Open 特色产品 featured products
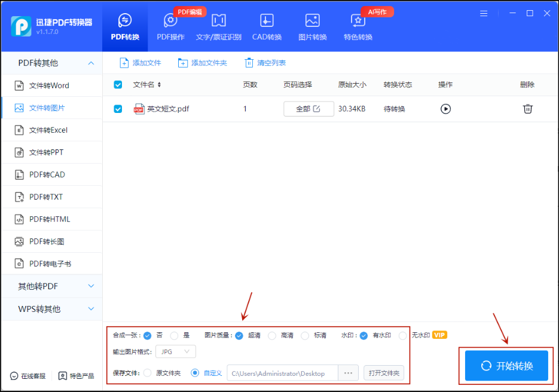Image resolution: width=559 pixels, height=392 pixels. click(x=77, y=376)
